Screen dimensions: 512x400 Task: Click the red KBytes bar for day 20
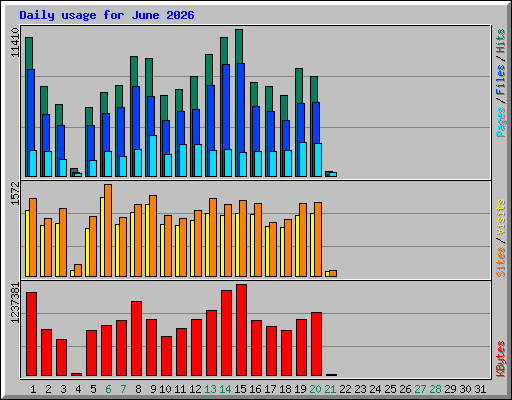[316, 344]
